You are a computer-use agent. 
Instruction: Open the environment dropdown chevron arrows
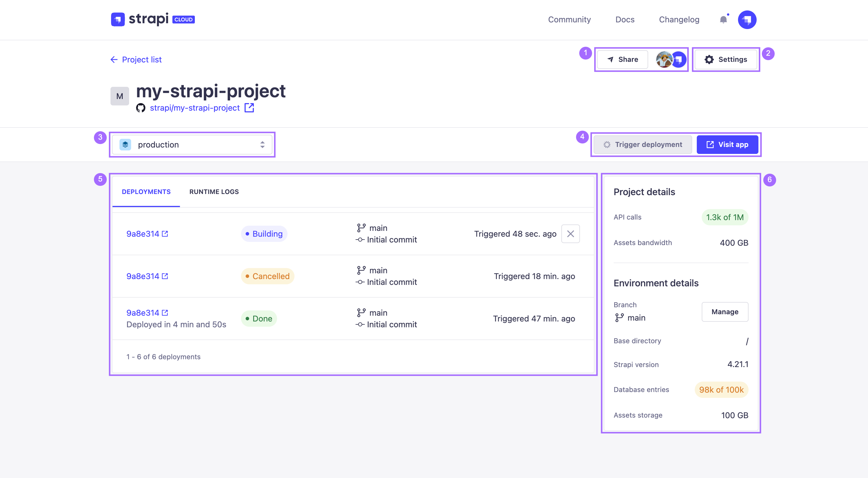[262, 144]
